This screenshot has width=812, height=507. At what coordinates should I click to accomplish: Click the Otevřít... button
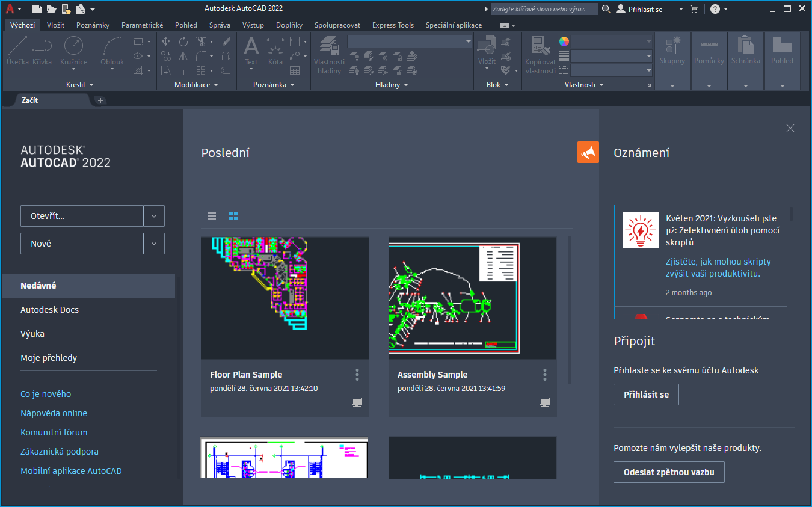(82, 216)
